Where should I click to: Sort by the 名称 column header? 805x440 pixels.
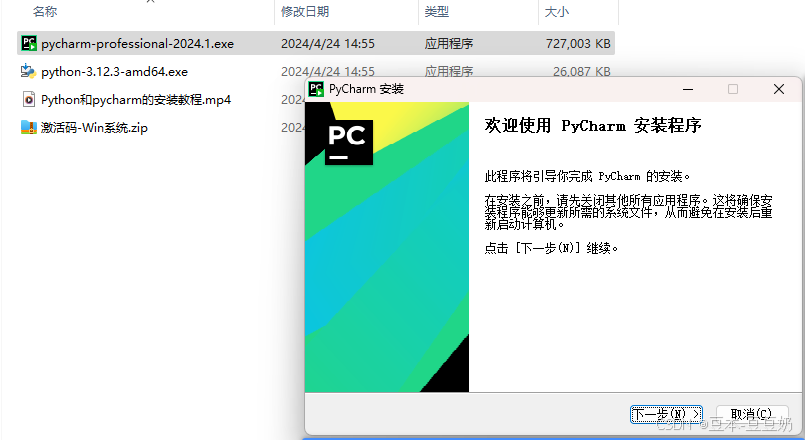click(45, 11)
